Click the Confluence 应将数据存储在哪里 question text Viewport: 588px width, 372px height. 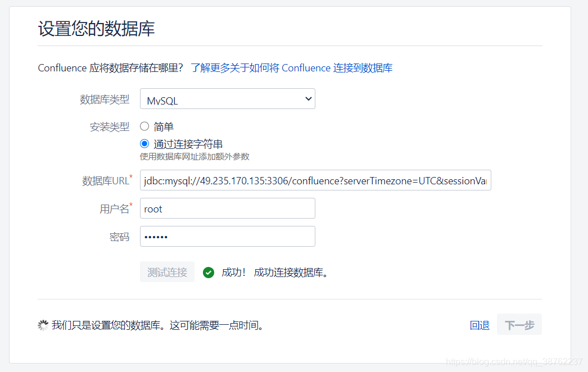point(110,68)
